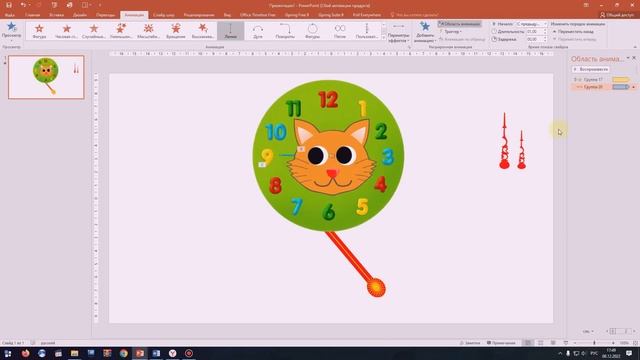Close the Animation pane with X
The image size is (640, 360).
coord(634,58)
